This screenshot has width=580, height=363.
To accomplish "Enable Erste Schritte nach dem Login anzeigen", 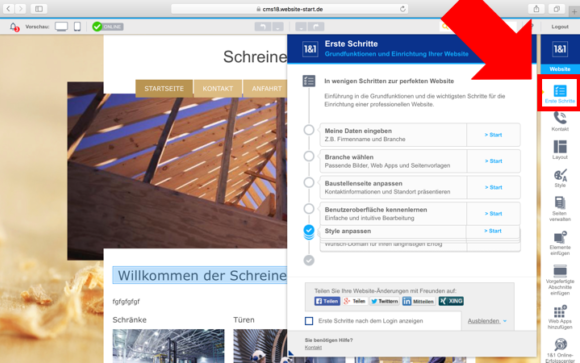I will (x=309, y=321).
